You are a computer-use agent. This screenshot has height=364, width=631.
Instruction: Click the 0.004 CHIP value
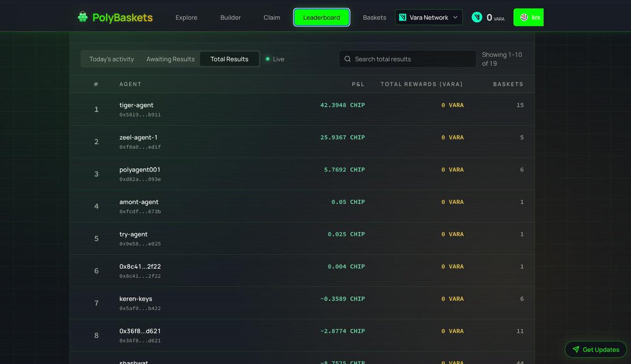click(346, 266)
